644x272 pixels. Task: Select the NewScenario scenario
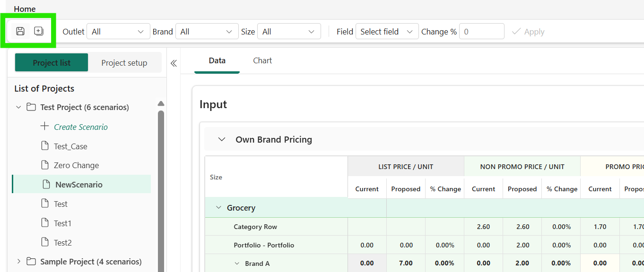coord(81,185)
